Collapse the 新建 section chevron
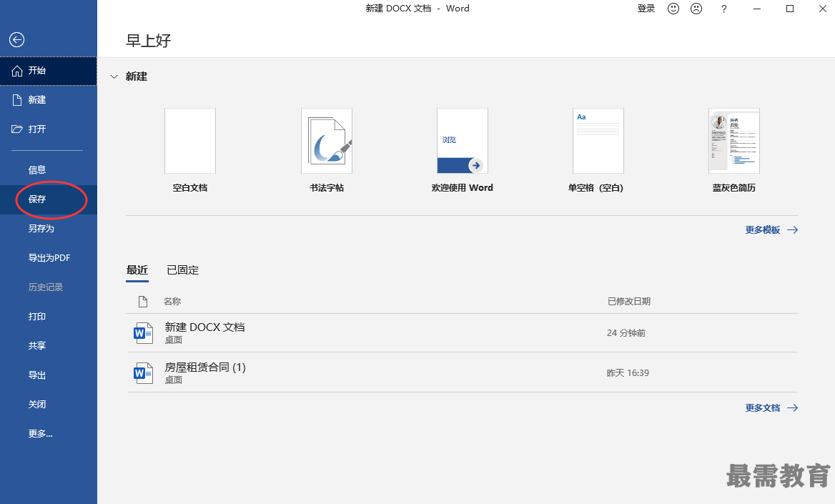The image size is (835, 504). pyautogui.click(x=114, y=76)
